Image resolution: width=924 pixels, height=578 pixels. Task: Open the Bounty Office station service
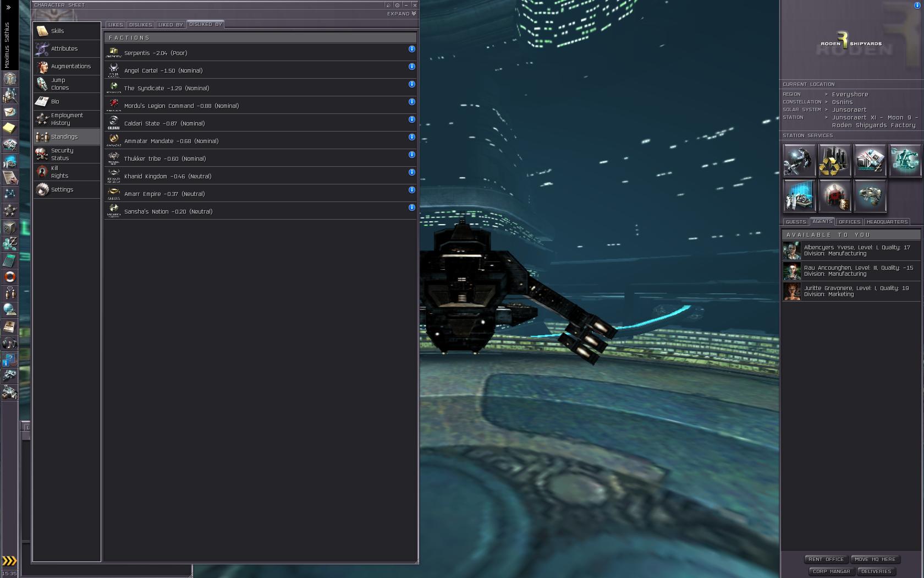click(x=834, y=195)
